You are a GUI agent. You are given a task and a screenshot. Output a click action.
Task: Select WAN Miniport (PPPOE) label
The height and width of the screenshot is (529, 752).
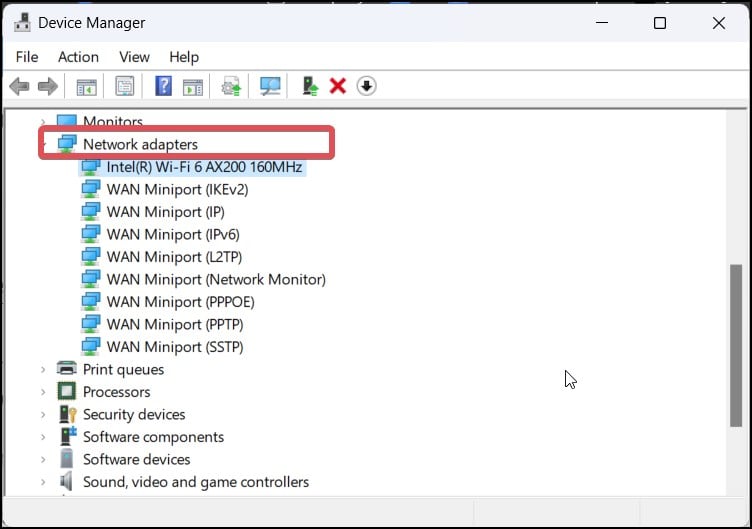(x=180, y=302)
